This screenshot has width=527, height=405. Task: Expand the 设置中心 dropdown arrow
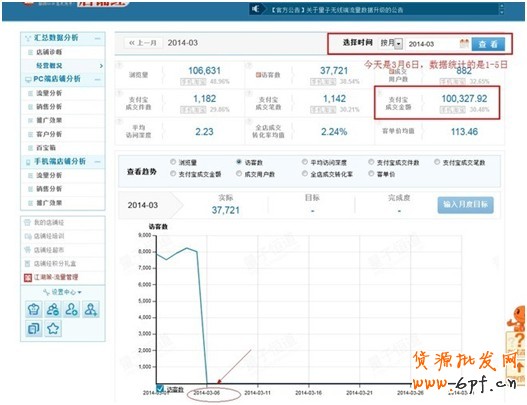80,292
